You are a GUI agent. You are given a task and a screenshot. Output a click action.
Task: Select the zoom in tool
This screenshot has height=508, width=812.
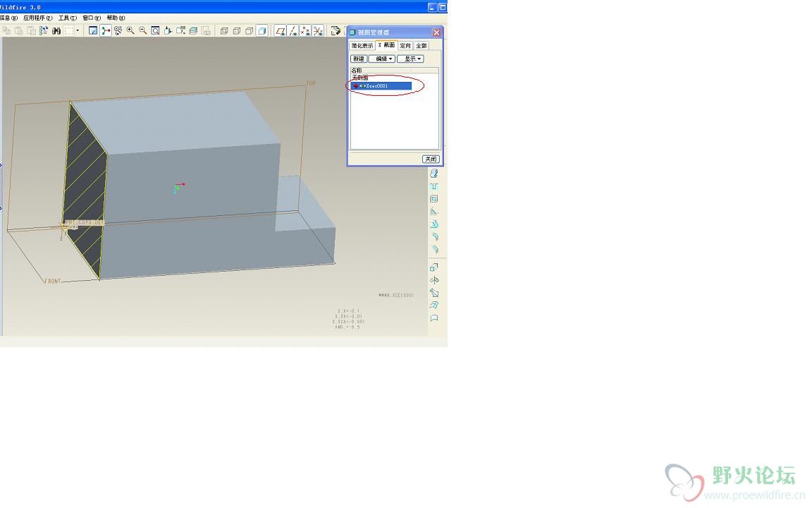(x=130, y=31)
